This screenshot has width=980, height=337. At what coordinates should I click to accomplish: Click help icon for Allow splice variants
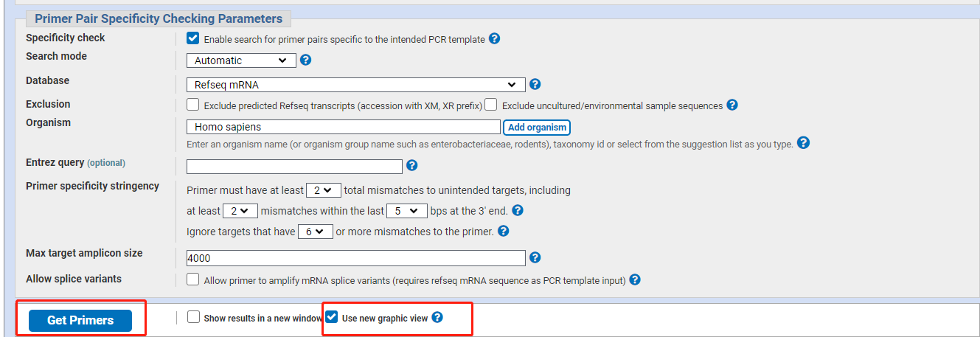[635, 279]
